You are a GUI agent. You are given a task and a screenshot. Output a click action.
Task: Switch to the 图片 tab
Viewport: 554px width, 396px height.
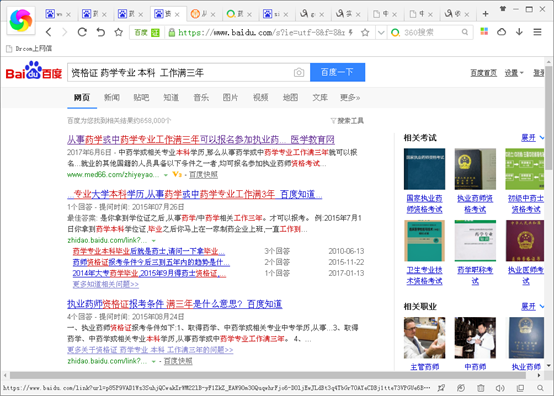(230, 97)
